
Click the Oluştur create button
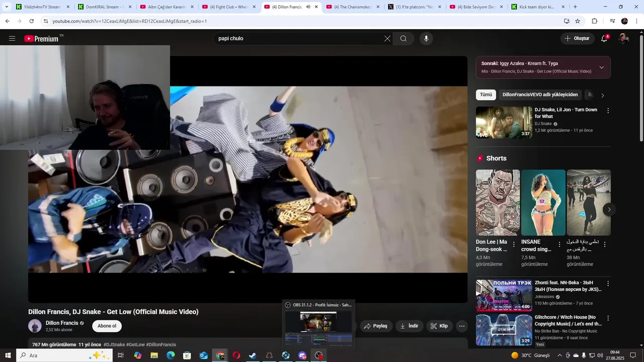point(577,39)
